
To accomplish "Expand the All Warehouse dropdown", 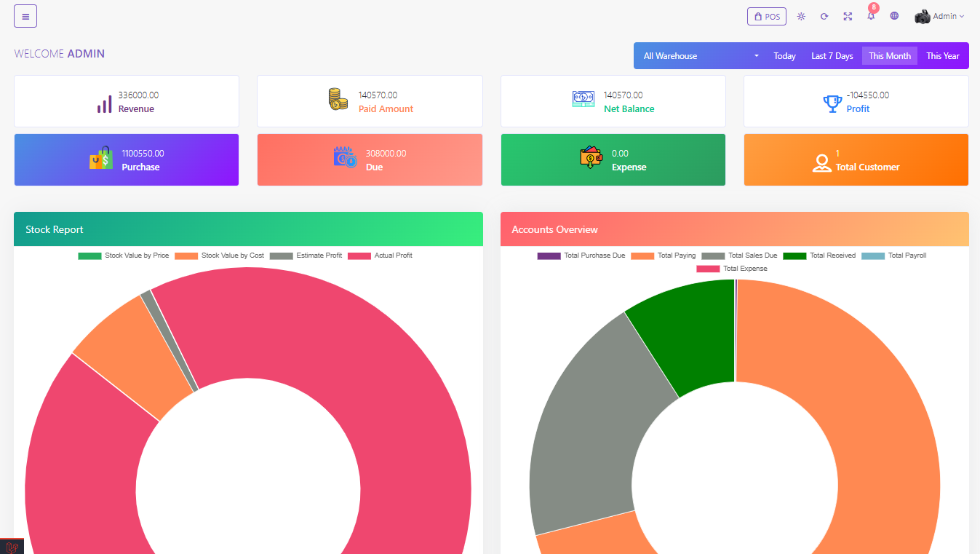I will [x=700, y=56].
